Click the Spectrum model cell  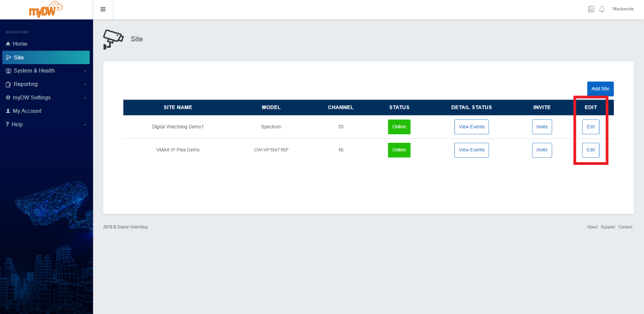271,127
